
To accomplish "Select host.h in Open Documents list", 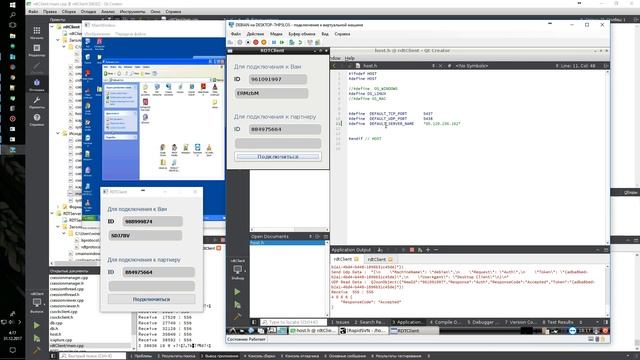I will click(x=288, y=242).
